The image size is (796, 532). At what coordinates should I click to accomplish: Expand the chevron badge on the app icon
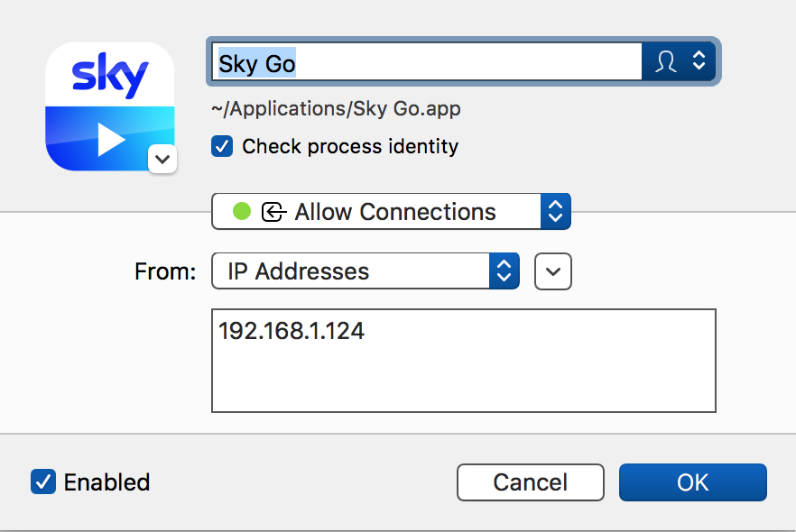pyautogui.click(x=162, y=160)
